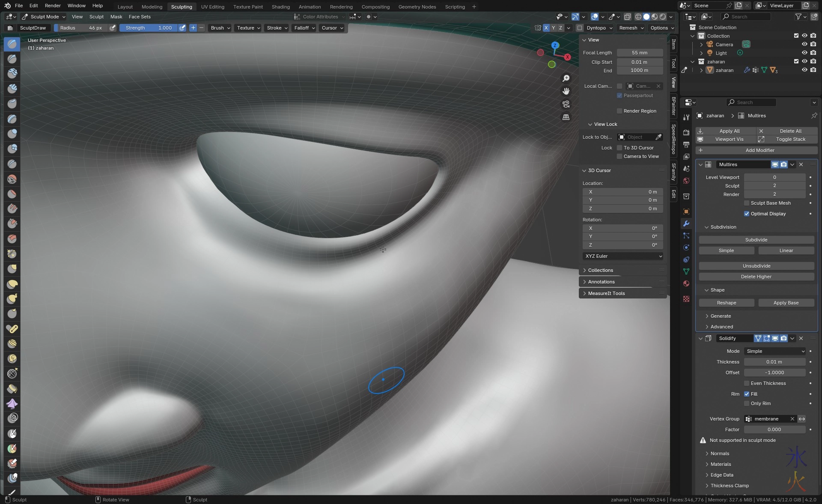Open the Face Sets menu
This screenshot has width=822, height=504.
pyautogui.click(x=140, y=17)
